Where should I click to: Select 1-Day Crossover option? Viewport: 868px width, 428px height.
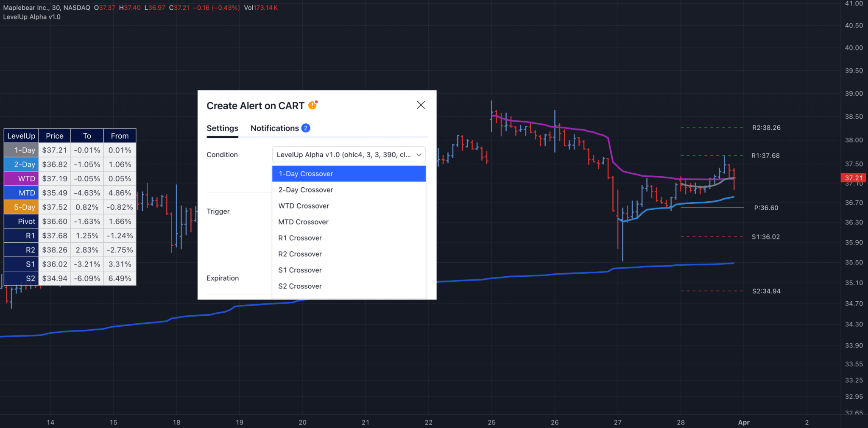pyautogui.click(x=349, y=174)
